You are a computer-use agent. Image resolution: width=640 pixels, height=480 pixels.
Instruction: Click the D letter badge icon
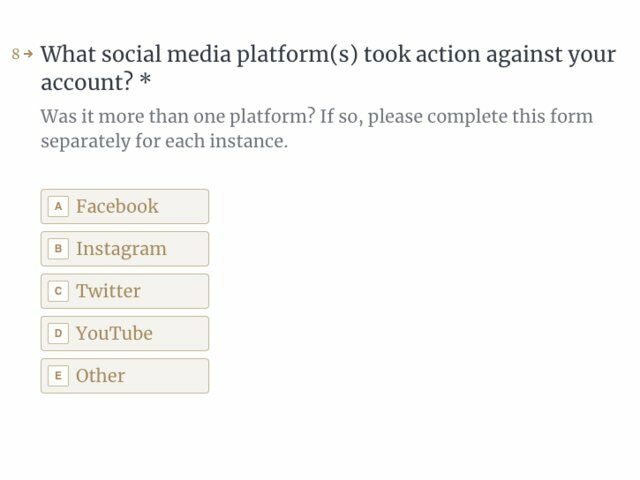point(58,333)
